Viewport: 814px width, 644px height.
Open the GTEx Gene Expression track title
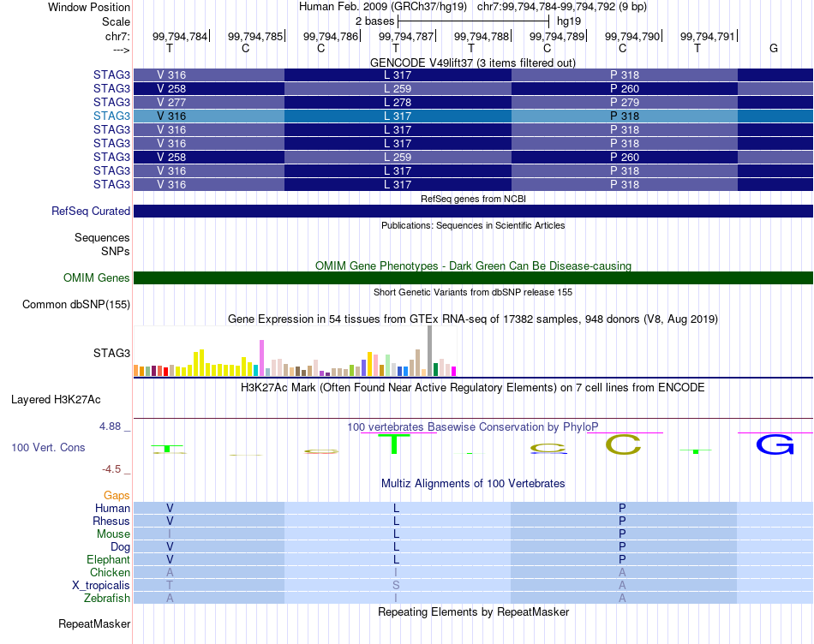click(x=473, y=319)
